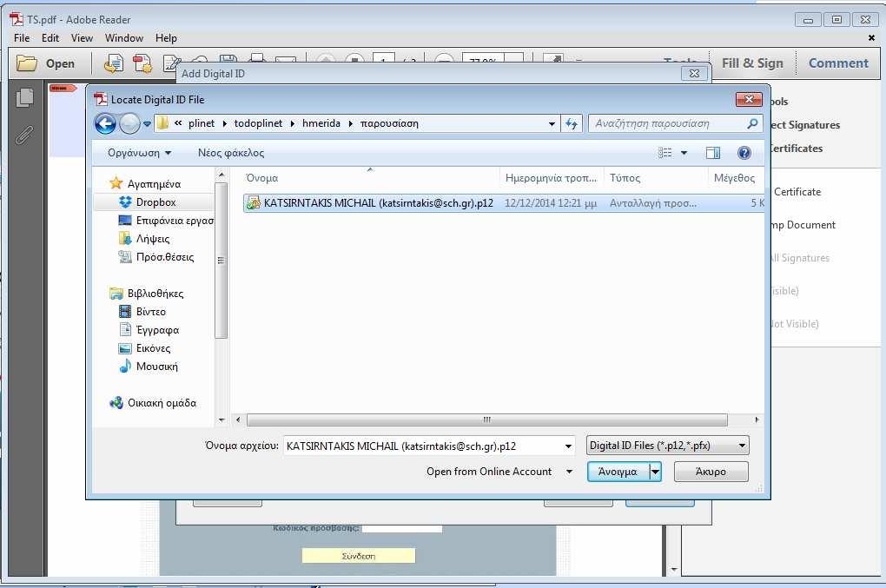The image size is (886, 588).
Task: Click the Νέος φάκελος button
Action: [x=230, y=153]
